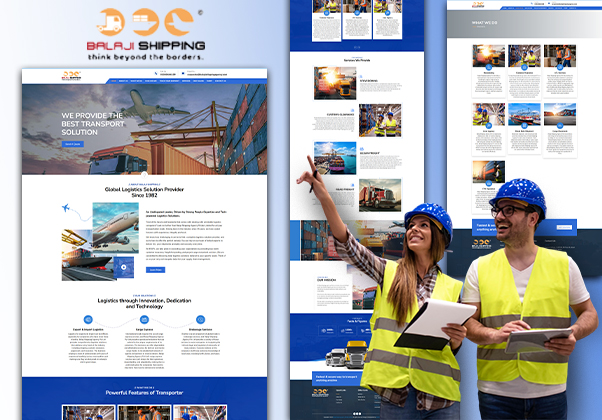
Task: Click the white button on right mockup blue banner
Action: pyautogui.click(x=564, y=227)
